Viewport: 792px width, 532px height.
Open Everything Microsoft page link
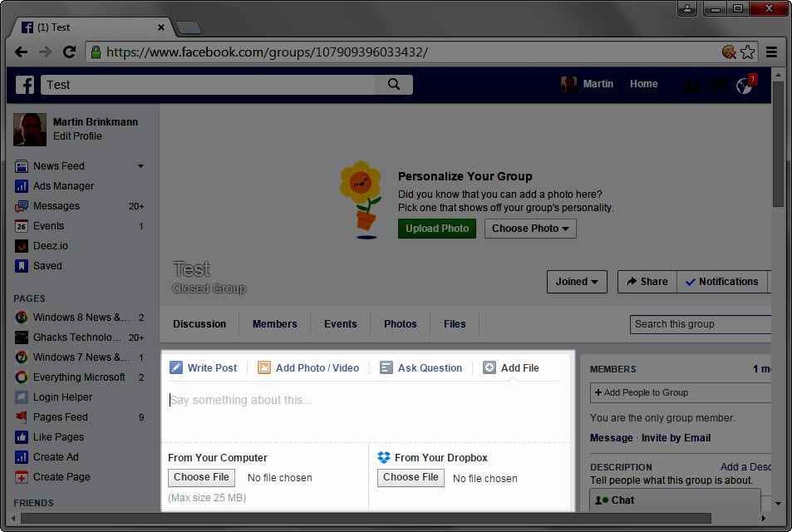(x=79, y=377)
